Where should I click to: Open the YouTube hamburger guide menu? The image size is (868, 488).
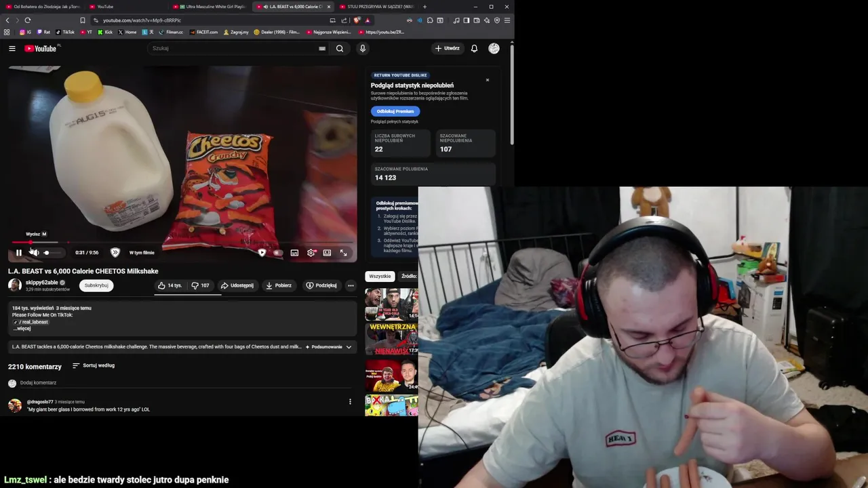click(x=12, y=48)
